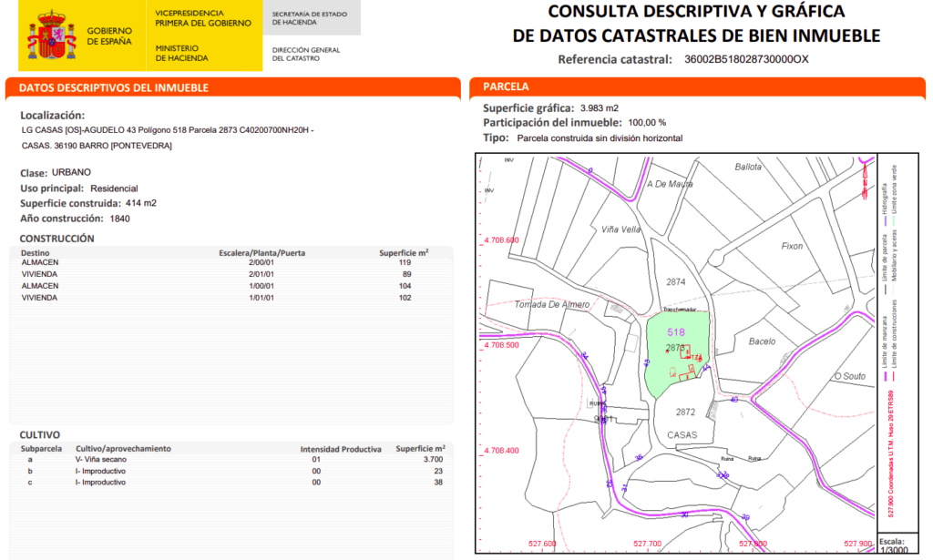The height and width of the screenshot is (560, 933).
Task: Click the 'Escalera/Planta/Puerta' column header
Action: 261,252
